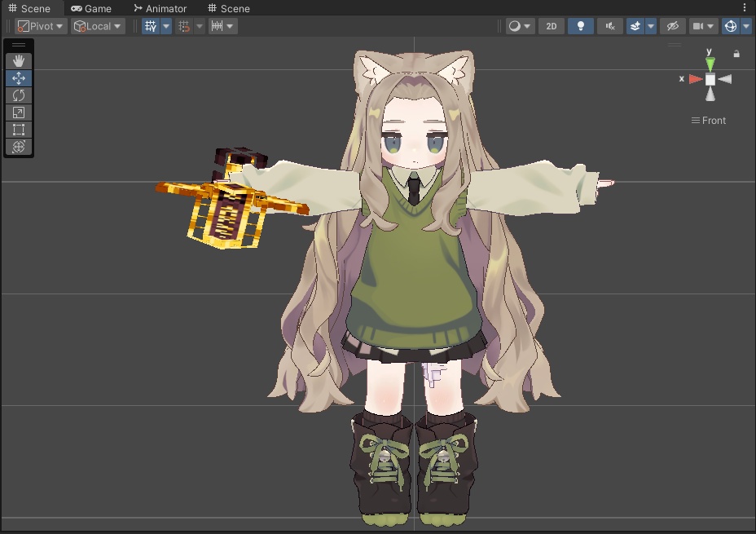Select the Move tool
756x534 pixels.
(18, 78)
